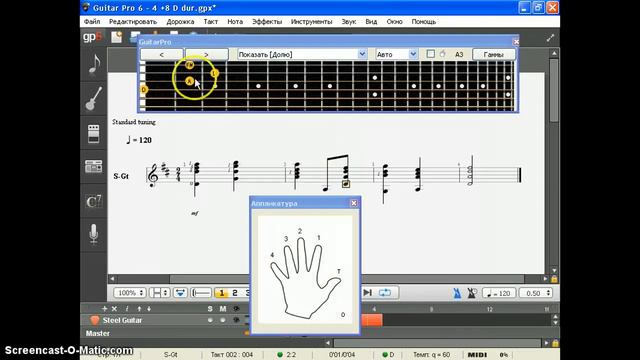Select finger 2 on the hand diagram
Image resolution: width=640 pixels, height=360 pixels.
coord(300,231)
